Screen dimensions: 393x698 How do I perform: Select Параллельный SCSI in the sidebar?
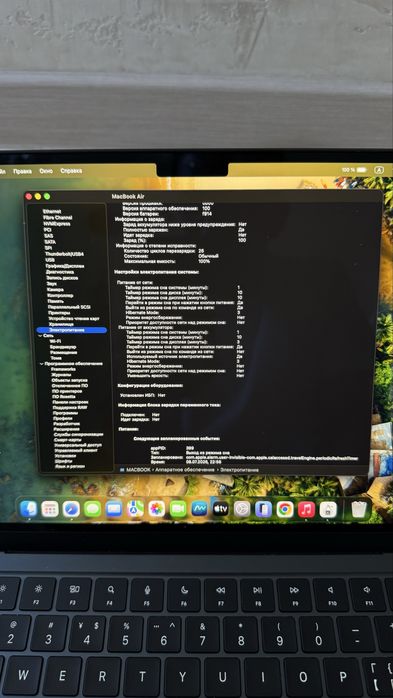click(x=69, y=307)
